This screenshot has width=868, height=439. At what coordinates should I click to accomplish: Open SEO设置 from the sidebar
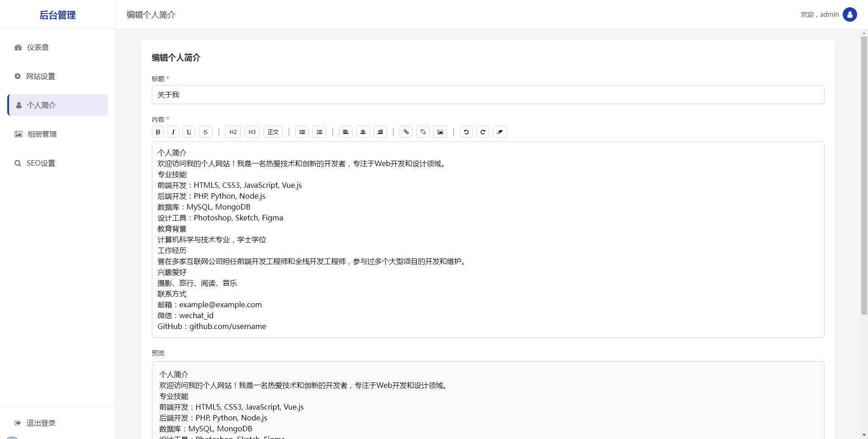[41, 163]
